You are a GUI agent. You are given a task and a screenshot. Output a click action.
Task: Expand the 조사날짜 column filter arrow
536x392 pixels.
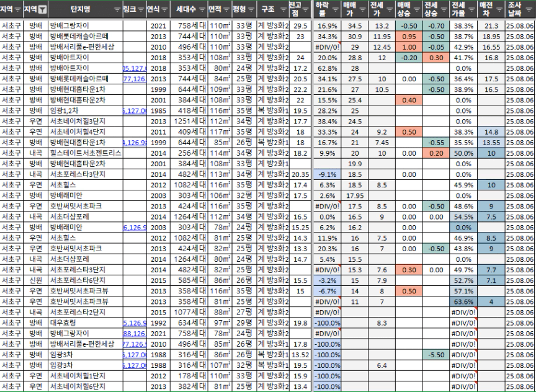click(x=529, y=9)
